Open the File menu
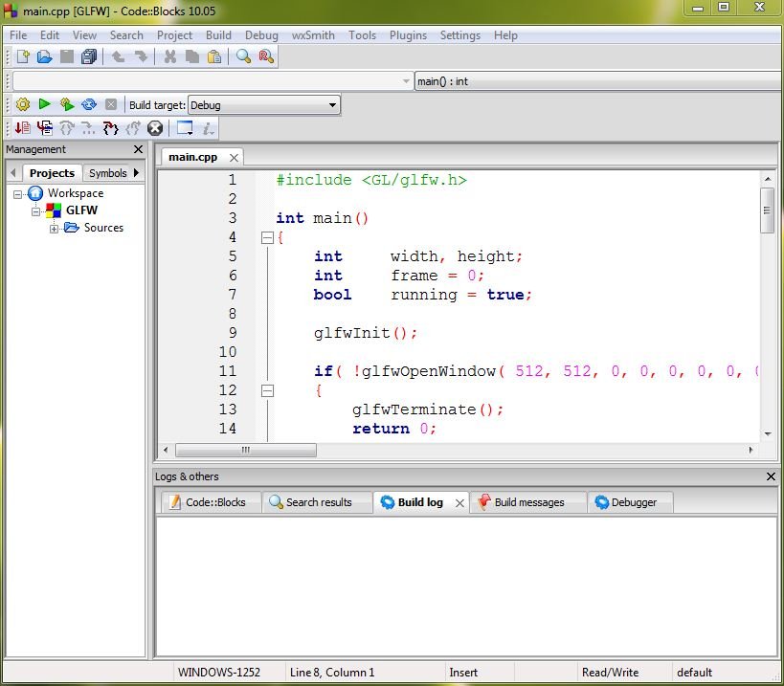784x686 pixels. click(x=18, y=35)
